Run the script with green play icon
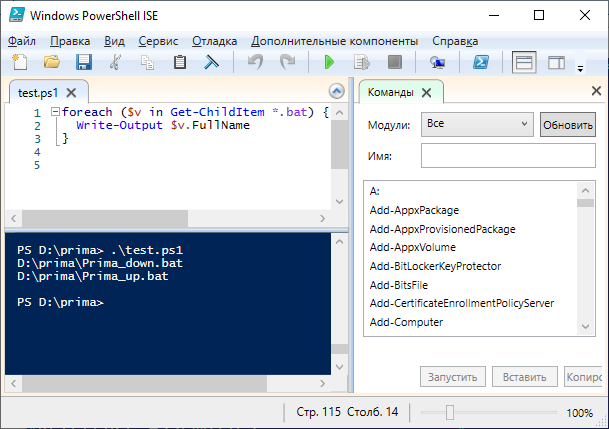 click(x=329, y=63)
